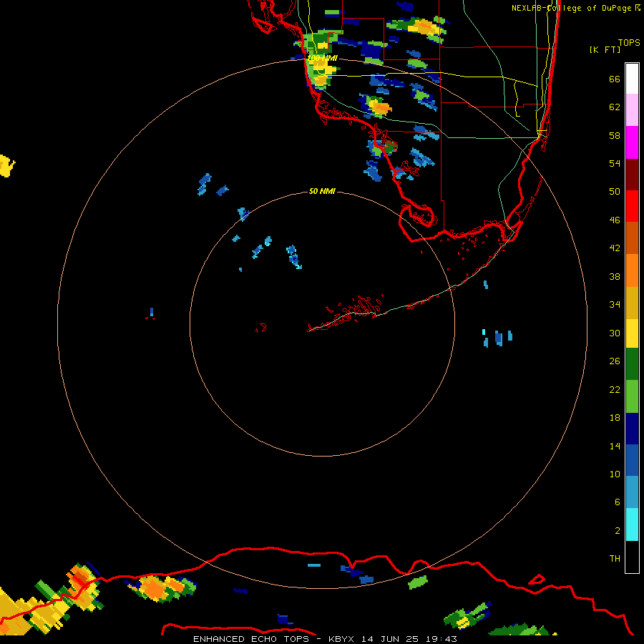
Task: Click the white color swatch above 66
Action: tap(632, 79)
